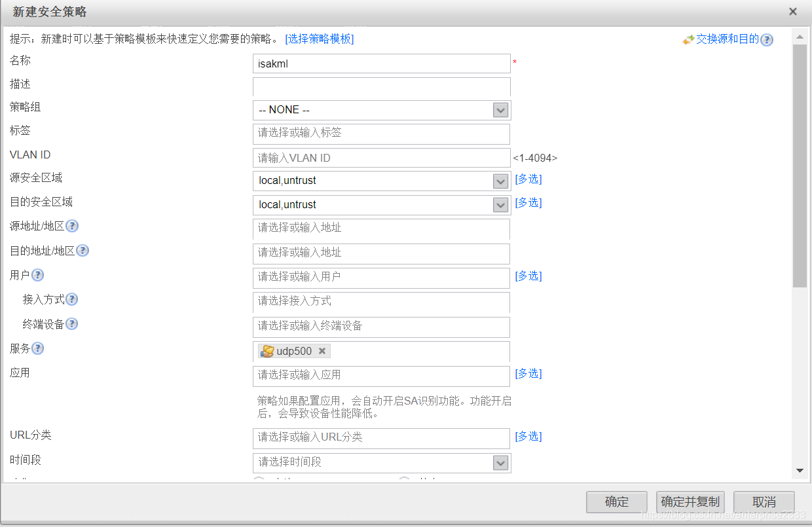Click the <1-4094> range hint text
Image resolution: width=812 pixels, height=527 pixels.
pyautogui.click(x=535, y=158)
